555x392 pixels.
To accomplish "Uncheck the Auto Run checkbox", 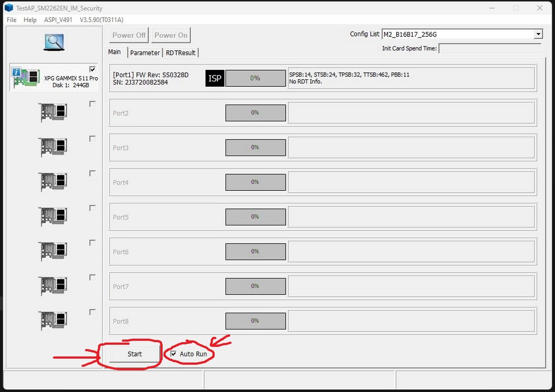I will [x=174, y=354].
